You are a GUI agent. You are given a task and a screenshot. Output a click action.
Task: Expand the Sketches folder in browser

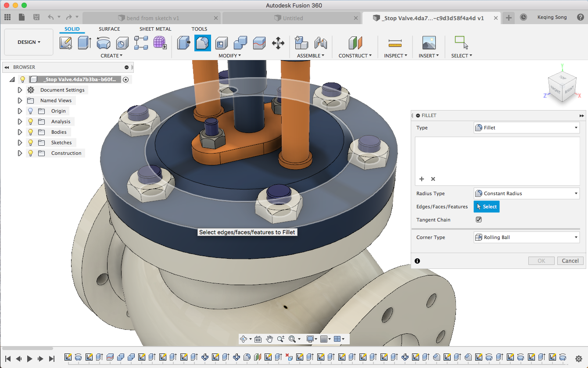coord(20,143)
